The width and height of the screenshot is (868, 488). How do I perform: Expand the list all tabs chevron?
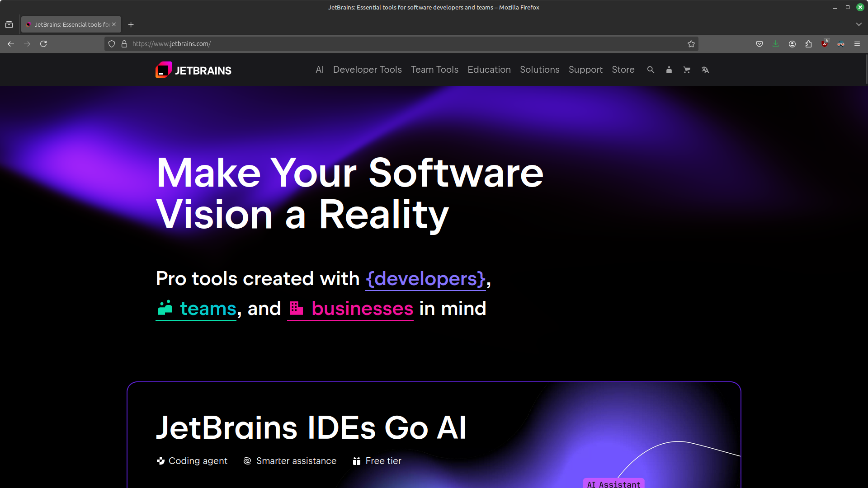click(x=859, y=24)
